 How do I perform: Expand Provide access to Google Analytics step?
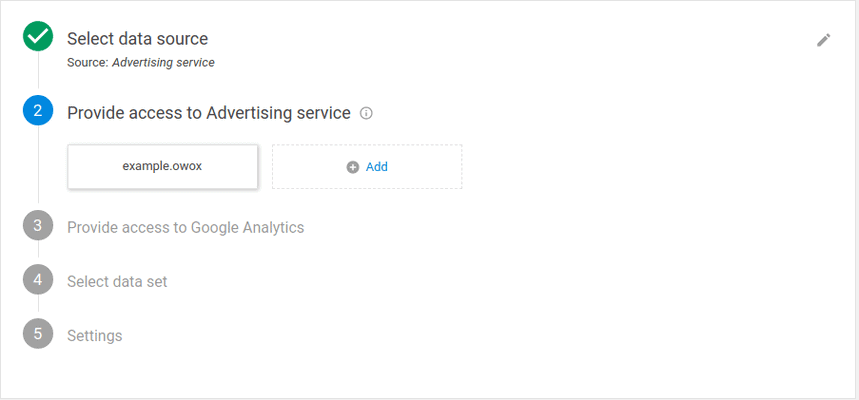coord(185,227)
